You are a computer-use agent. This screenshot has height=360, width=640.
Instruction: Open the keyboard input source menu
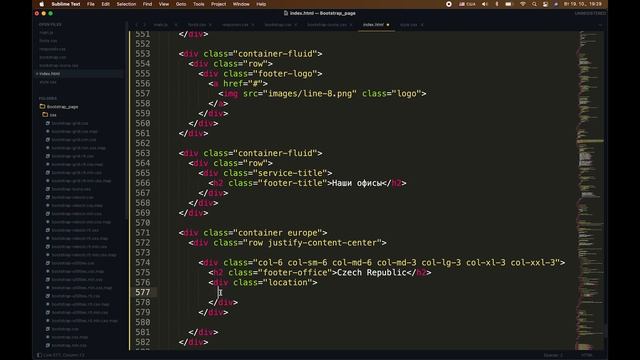coord(467,4)
